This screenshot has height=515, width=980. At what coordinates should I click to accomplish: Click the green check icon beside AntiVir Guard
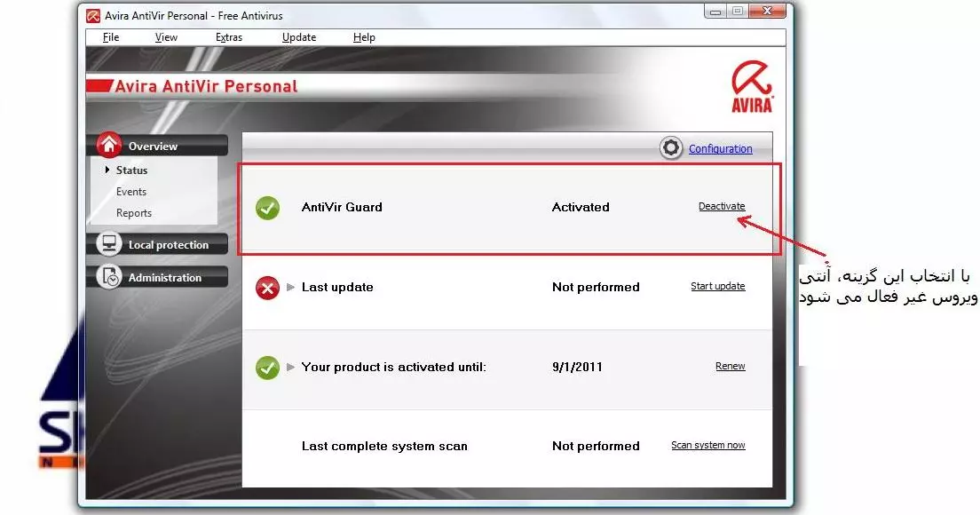point(267,208)
